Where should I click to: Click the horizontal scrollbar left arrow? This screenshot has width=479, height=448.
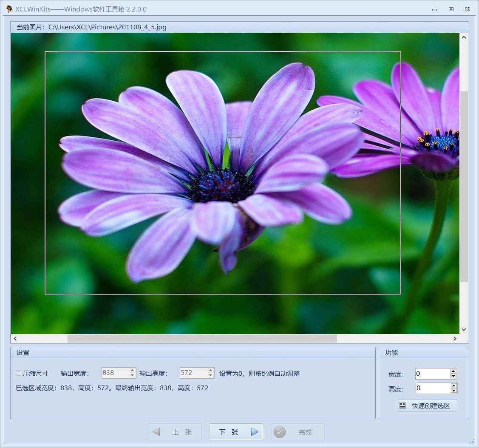[15, 339]
